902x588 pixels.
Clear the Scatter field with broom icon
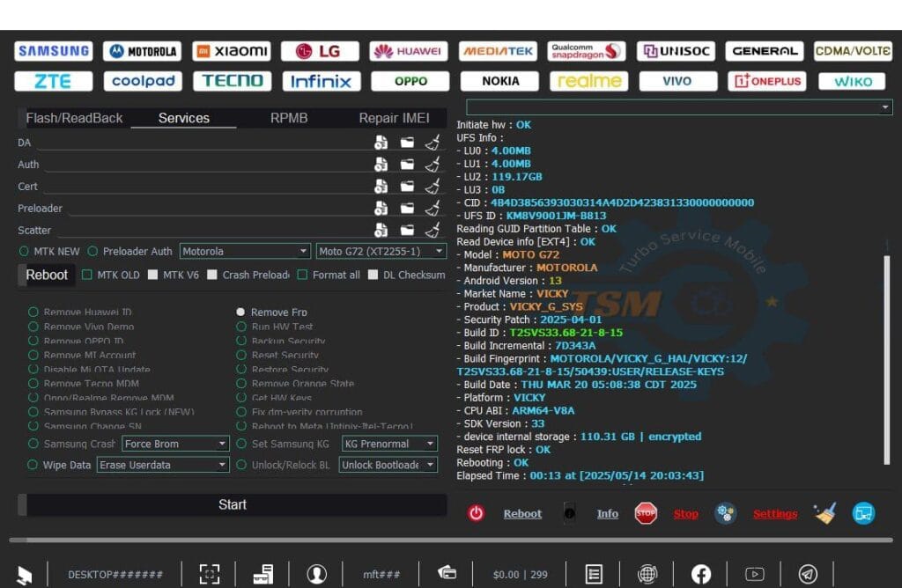(433, 230)
